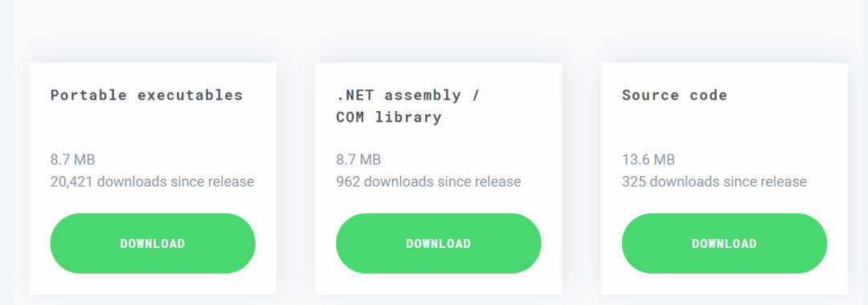Click empty space below Source code heading
The height and width of the screenshot is (305, 868).
(724, 129)
